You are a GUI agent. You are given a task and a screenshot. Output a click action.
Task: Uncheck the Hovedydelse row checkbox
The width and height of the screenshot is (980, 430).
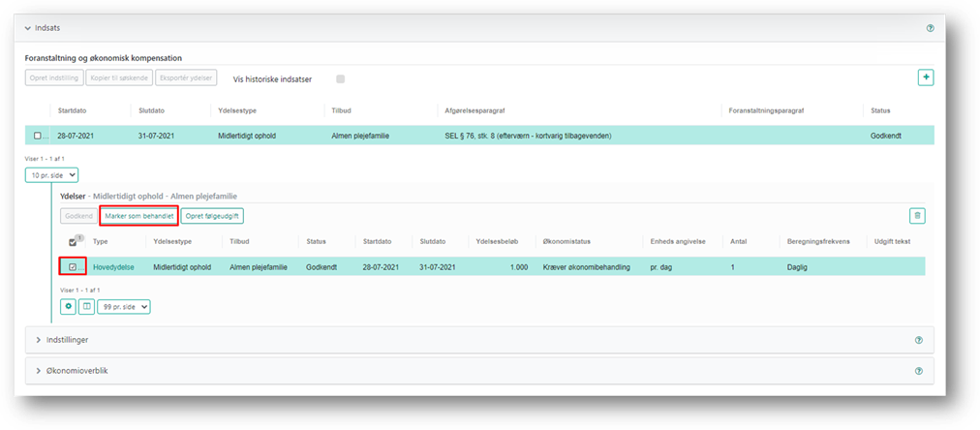[x=73, y=266]
